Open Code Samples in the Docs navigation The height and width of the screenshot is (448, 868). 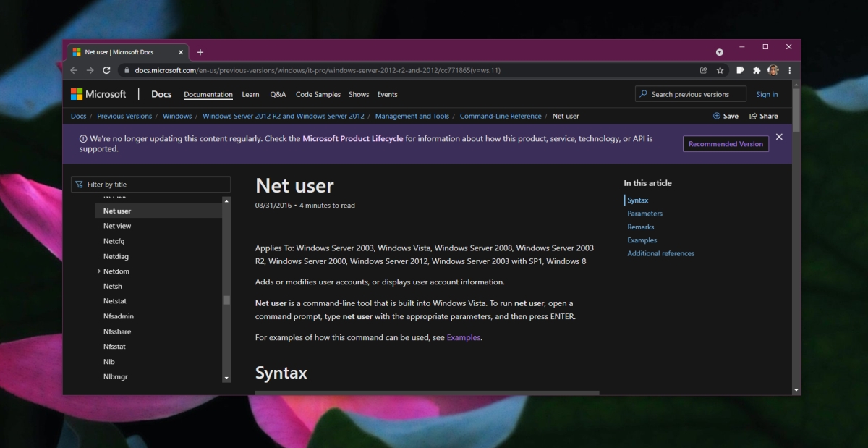[x=318, y=95]
